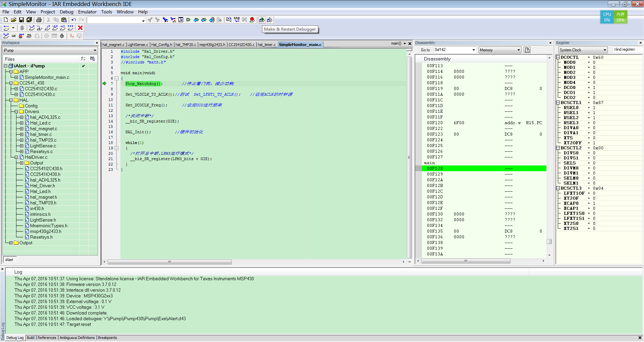This screenshot has height=342, width=644.
Task: Click the HW RST hardware reset icon
Action: tap(29, 36)
